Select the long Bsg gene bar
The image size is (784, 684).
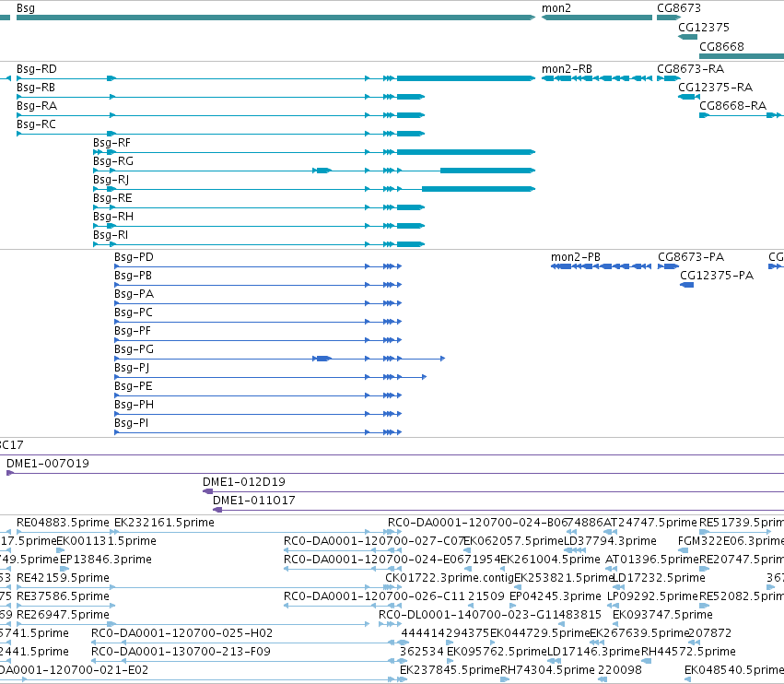point(276,18)
